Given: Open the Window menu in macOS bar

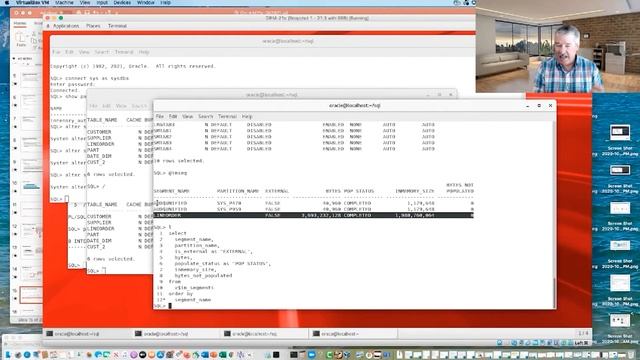Looking at the screenshot, I should click(145, 2).
